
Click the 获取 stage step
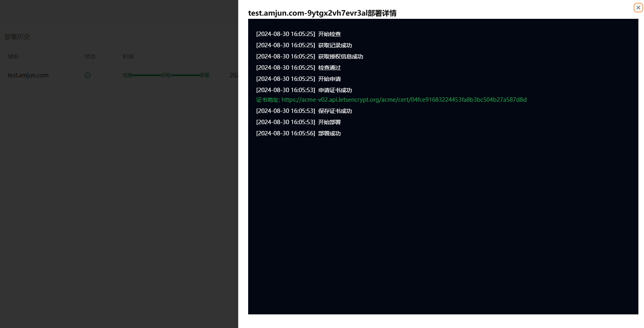[x=166, y=75]
